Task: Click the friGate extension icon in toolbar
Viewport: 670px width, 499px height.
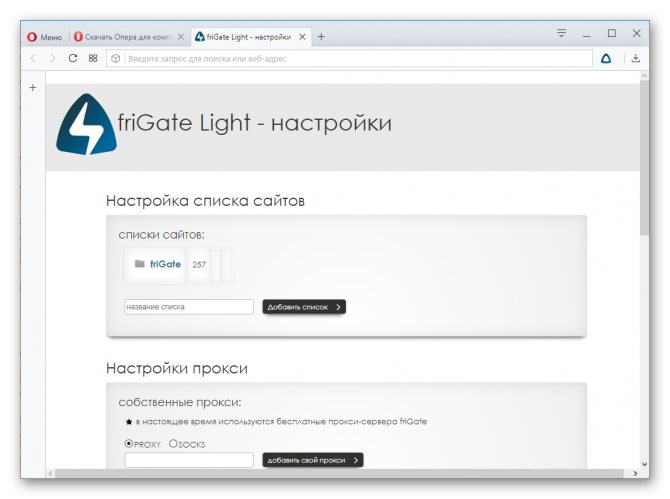Action: (x=606, y=59)
